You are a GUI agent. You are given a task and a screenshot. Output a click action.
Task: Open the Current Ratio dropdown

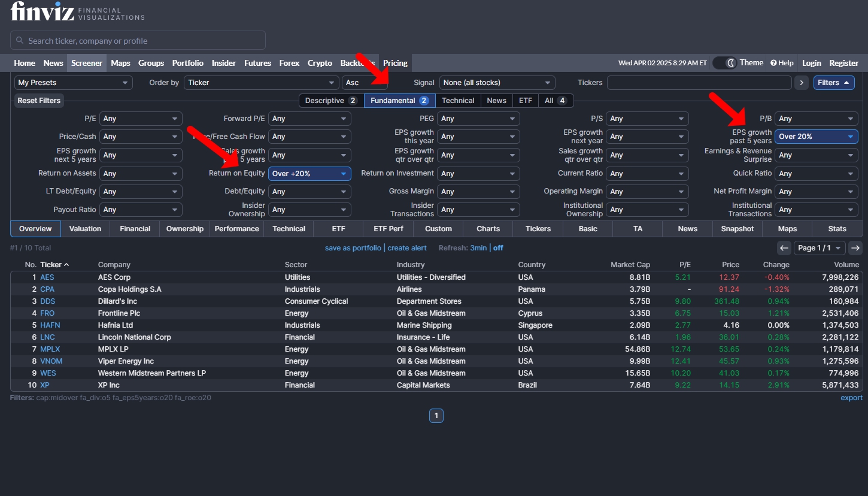(647, 174)
